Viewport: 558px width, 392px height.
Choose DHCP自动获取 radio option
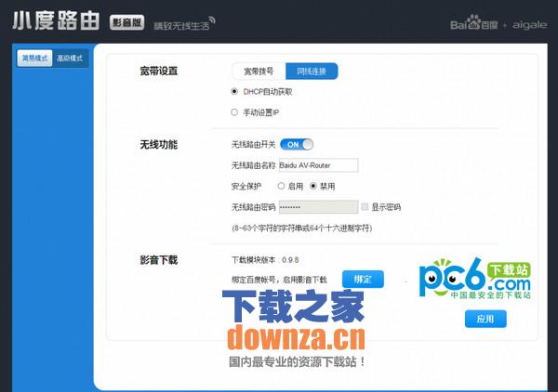[x=234, y=92]
